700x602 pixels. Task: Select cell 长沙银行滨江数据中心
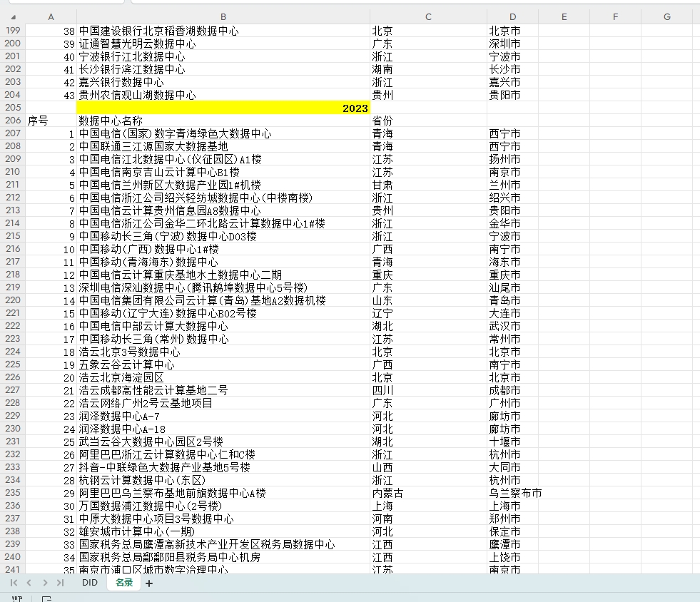223,69
